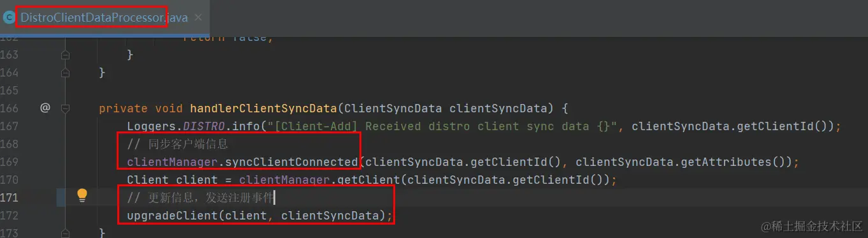The width and height of the screenshot is (868, 238).
Task: Click the yellow light bulb intention icon
Action: click(82, 195)
